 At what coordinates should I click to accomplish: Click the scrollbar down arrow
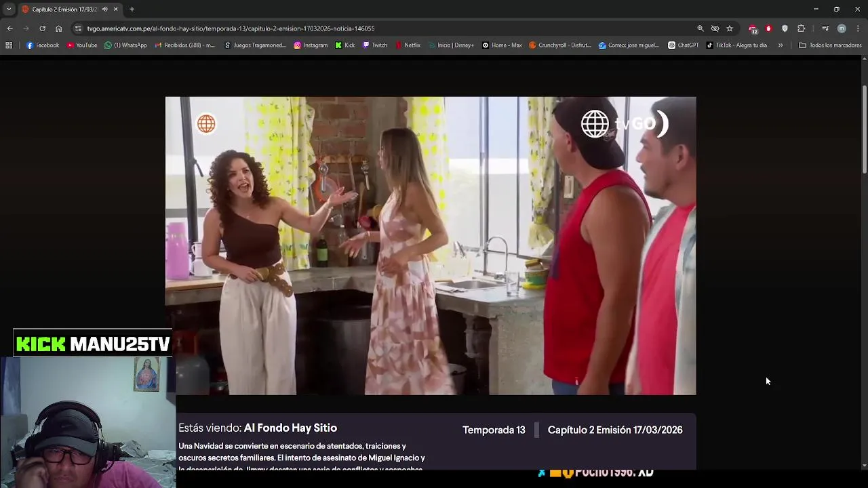coord(864,466)
